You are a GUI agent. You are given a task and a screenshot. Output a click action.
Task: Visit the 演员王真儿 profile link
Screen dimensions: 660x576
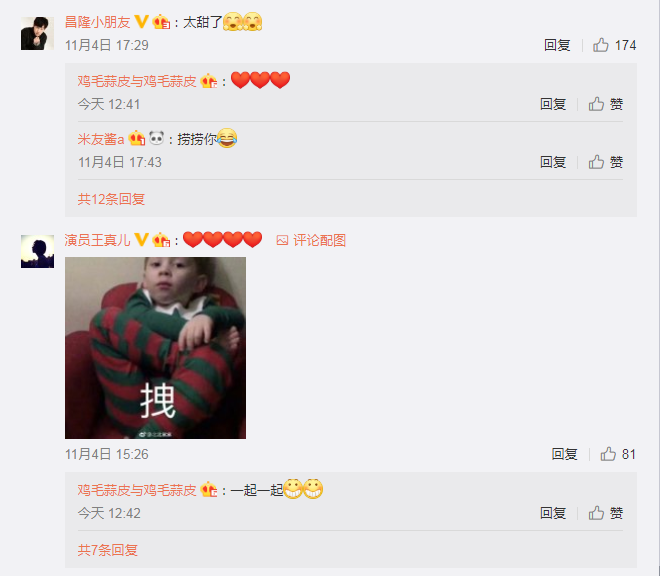pyautogui.click(x=97, y=240)
